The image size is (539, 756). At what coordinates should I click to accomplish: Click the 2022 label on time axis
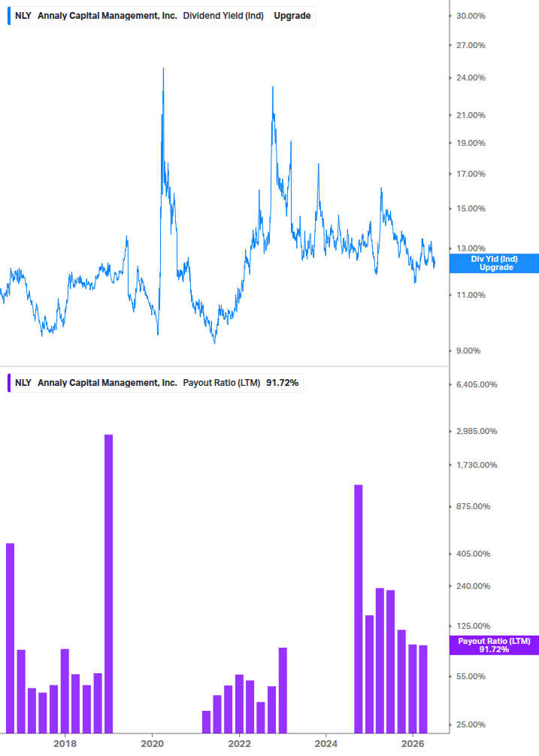pyautogui.click(x=239, y=743)
